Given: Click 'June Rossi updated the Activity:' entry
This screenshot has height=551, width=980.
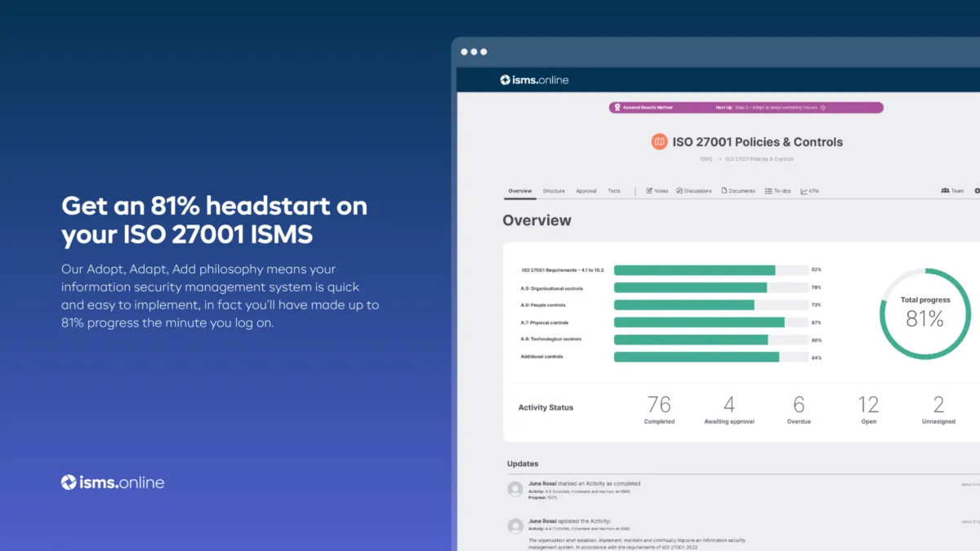Looking at the screenshot, I should (569, 521).
